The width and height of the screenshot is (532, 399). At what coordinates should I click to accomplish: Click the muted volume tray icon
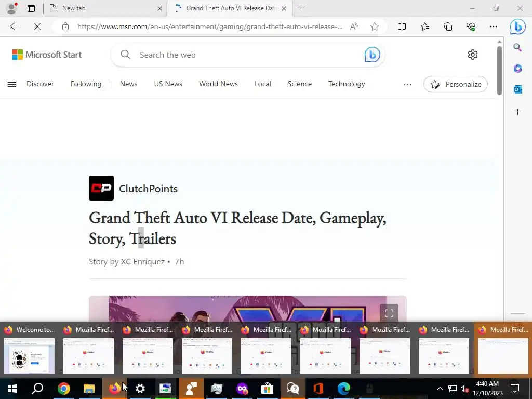click(464, 389)
